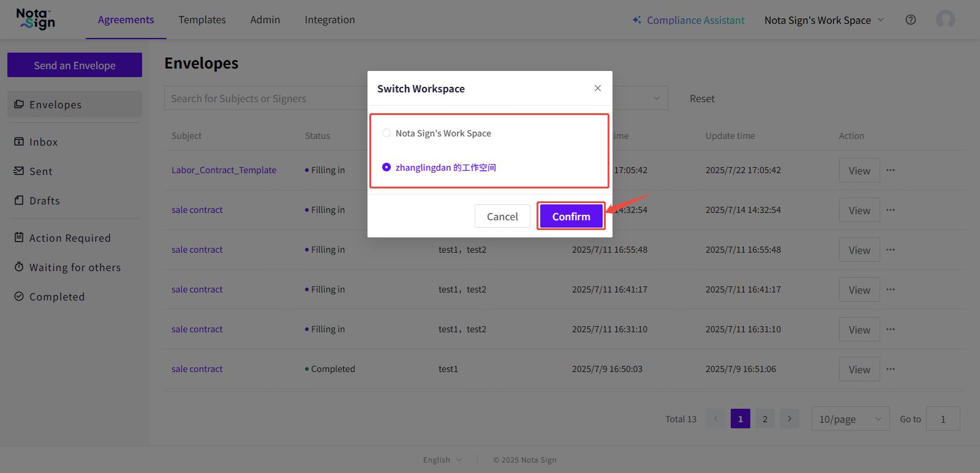Open more options for Completed contract row
Image resolution: width=980 pixels, height=473 pixels.
(891, 369)
